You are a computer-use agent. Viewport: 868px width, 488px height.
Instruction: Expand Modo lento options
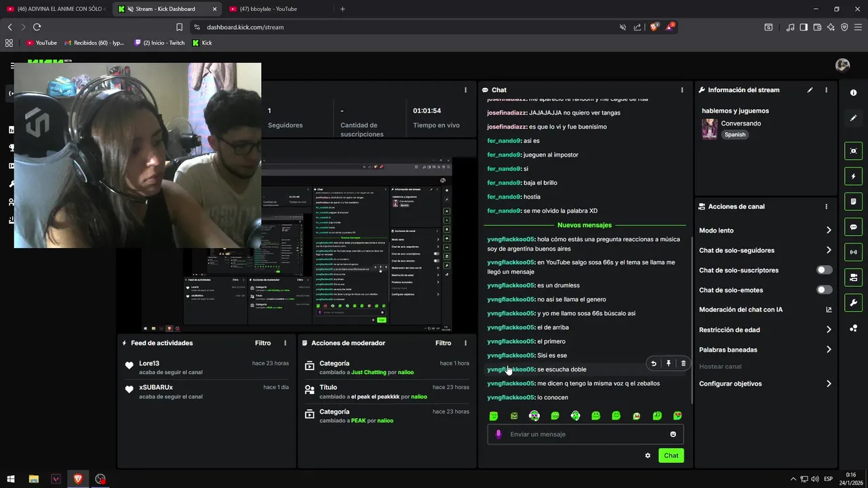point(829,230)
